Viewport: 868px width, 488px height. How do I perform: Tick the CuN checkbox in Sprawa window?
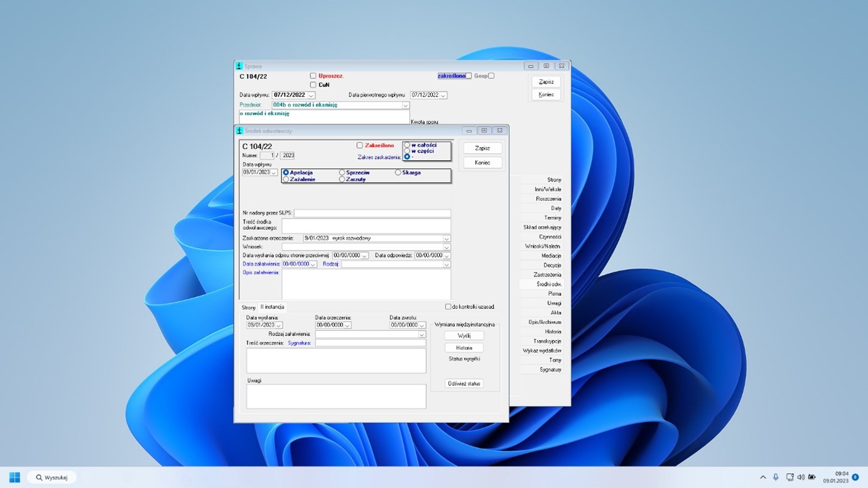pyautogui.click(x=313, y=85)
